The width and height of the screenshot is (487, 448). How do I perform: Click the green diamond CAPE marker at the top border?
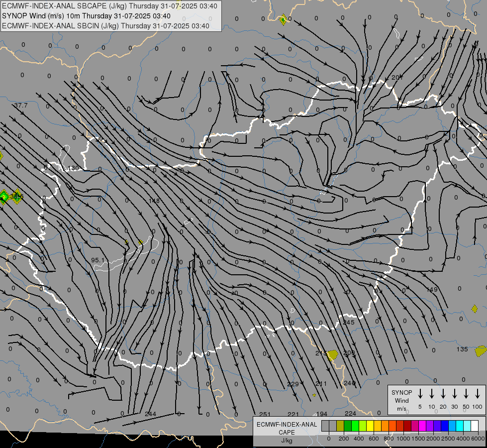283,20
